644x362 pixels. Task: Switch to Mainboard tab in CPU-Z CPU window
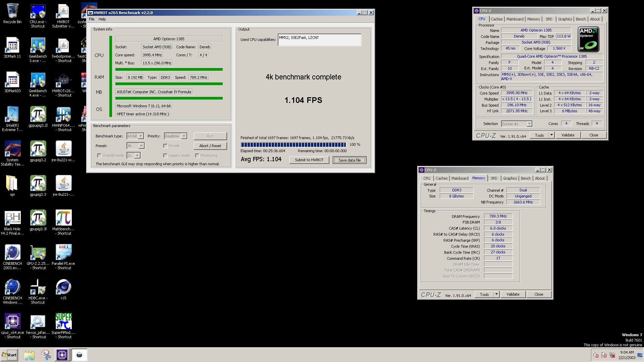point(515,19)
